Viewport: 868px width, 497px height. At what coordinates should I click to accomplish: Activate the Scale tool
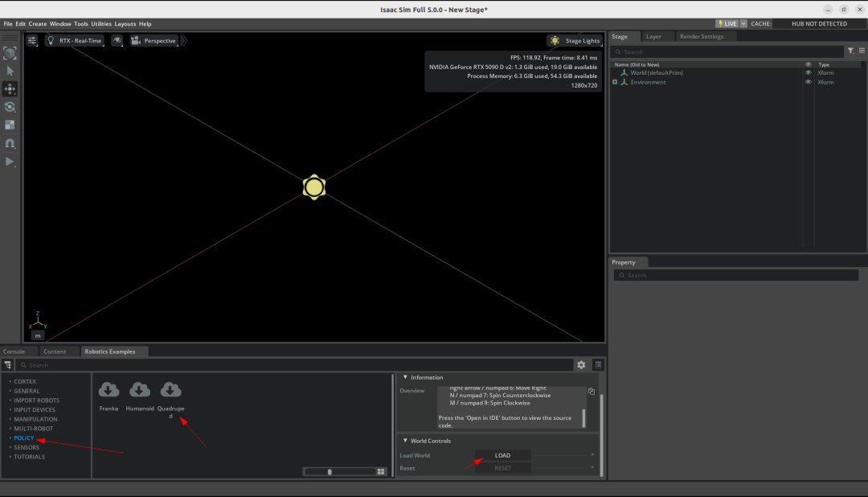10,125
